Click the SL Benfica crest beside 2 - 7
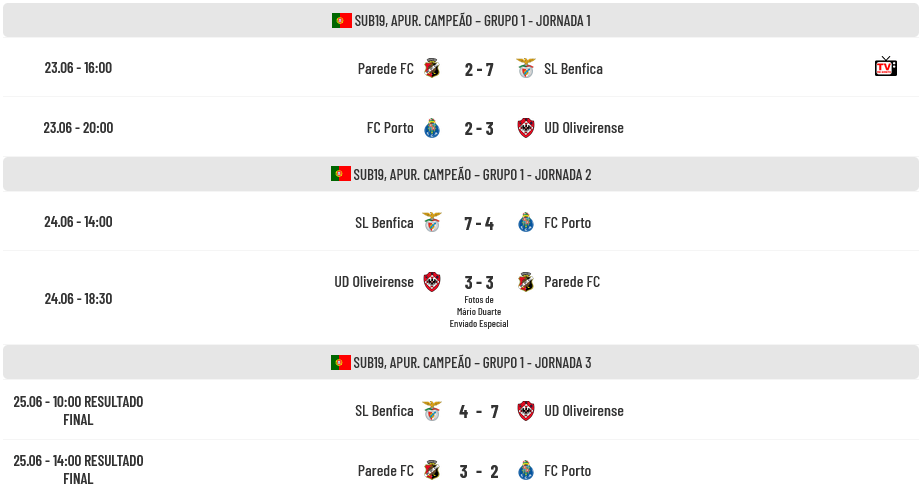The width and height of the screenshot is (922, 502). pyautogui.click(x=526, y=68)
